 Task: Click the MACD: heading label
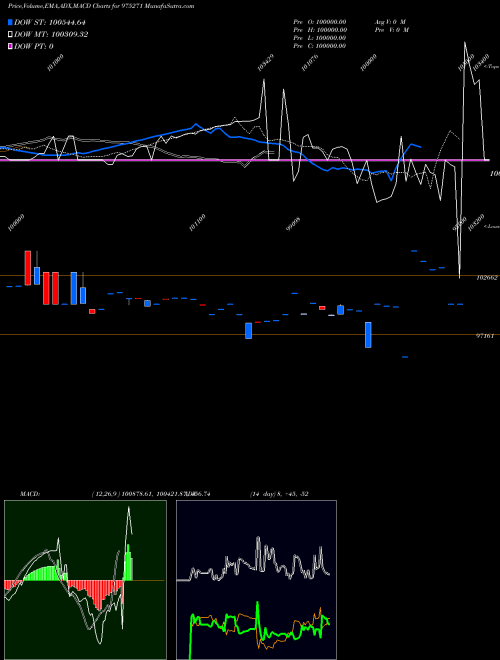[30, 494]
